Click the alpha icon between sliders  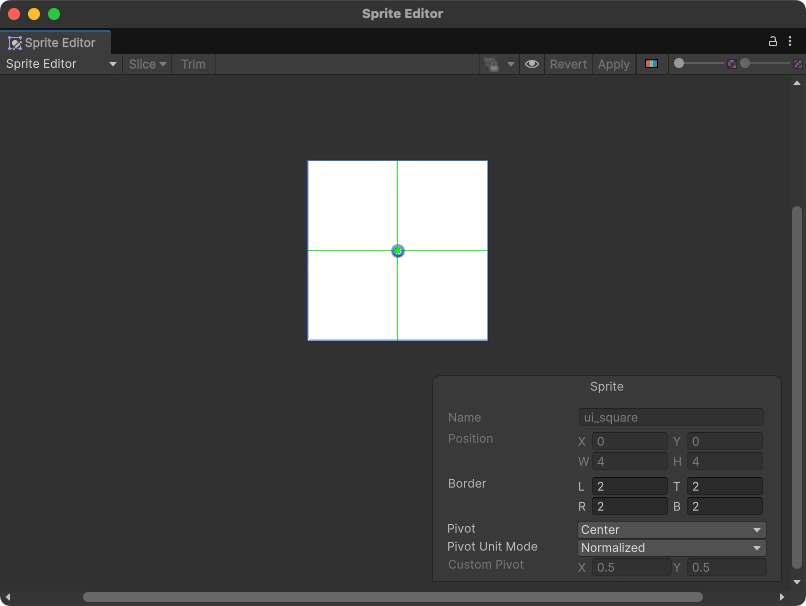pos(732,64)
